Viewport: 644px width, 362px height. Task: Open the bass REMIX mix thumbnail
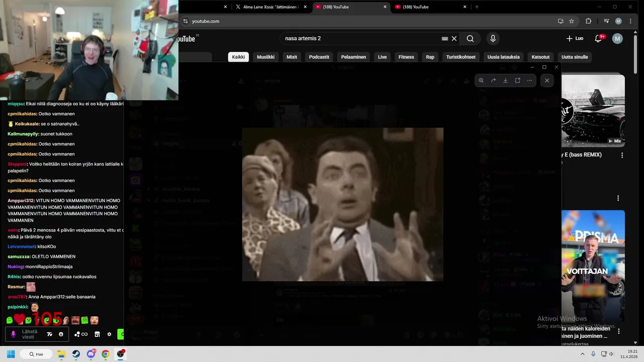(593, 111)
